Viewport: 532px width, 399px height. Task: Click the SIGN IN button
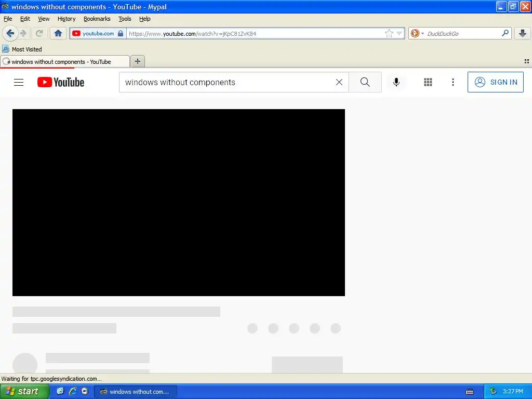coord(495,82)
